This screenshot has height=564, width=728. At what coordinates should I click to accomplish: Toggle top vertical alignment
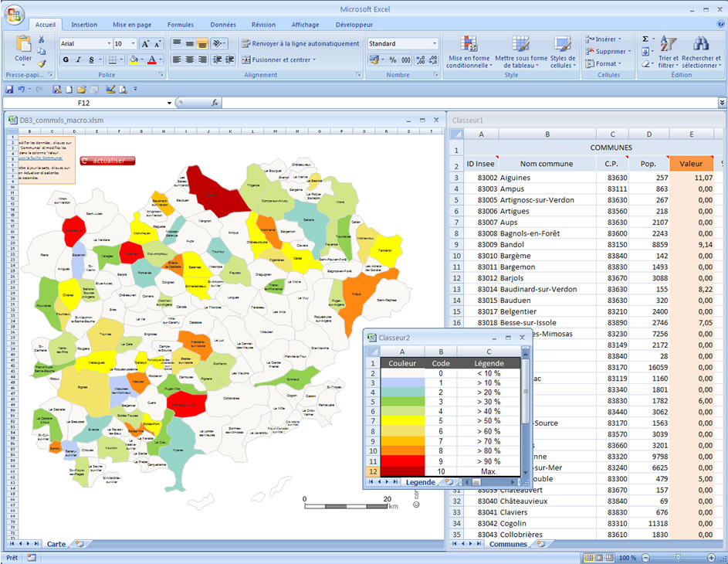tap(177, 44)
